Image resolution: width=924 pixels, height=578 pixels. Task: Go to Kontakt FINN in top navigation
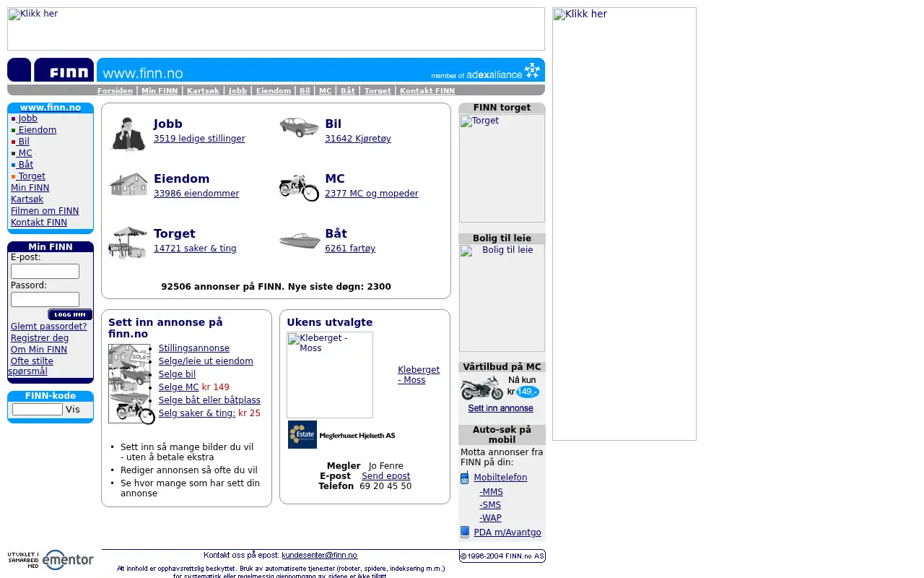coord(427,91)
